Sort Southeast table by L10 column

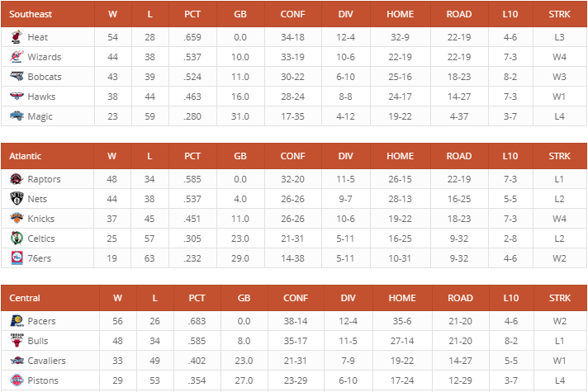pyautogui.click(x=510, y=14)
